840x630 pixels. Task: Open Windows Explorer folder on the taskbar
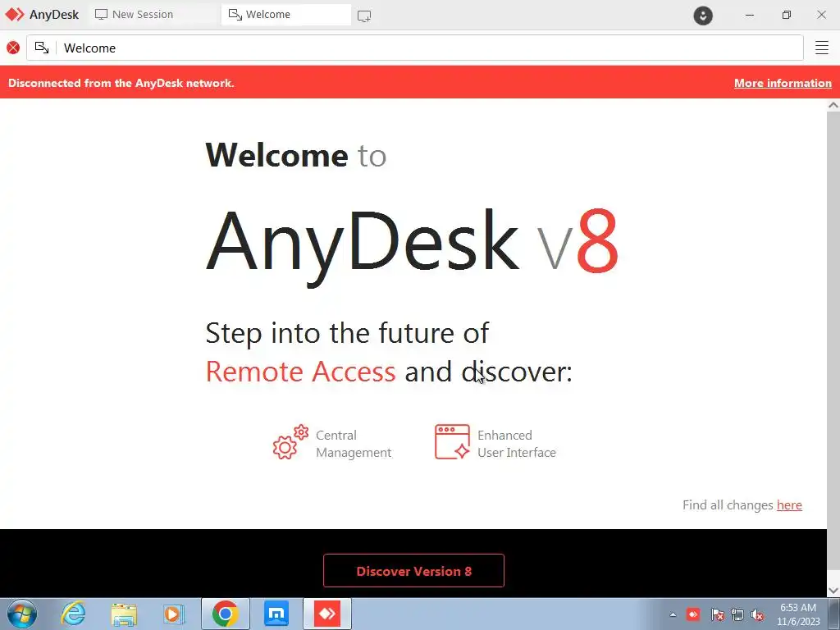coord(123,614)
